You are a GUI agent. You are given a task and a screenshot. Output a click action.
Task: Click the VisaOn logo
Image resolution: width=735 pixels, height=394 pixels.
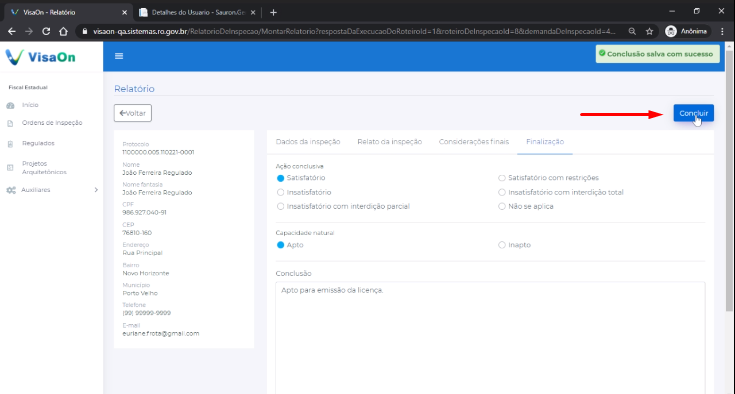pos(40,57)
